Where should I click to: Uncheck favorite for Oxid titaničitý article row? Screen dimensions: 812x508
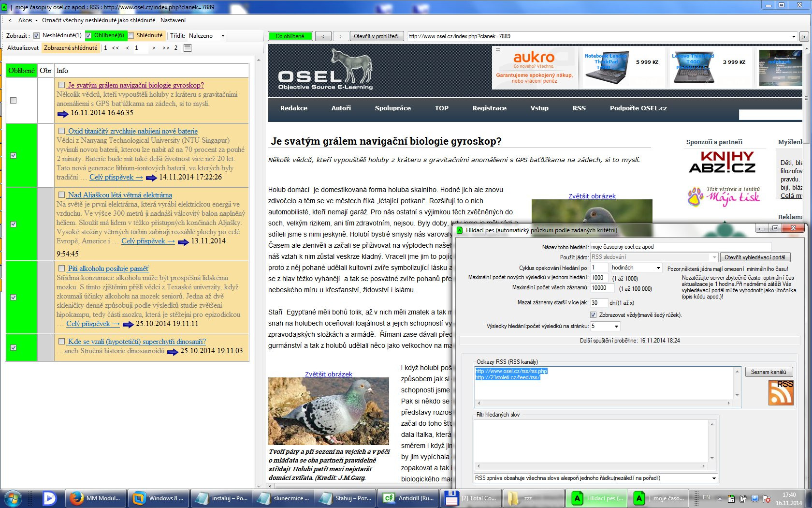[x=14, y=155]
